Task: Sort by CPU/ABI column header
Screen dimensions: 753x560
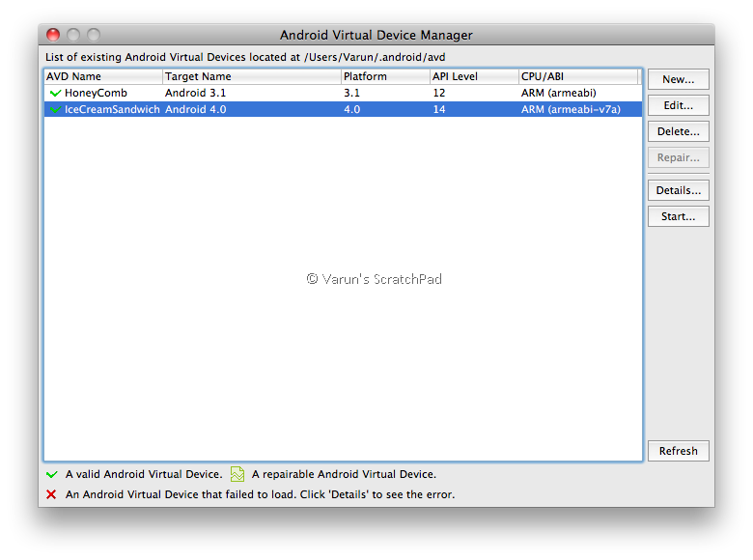Action: [x=578, y=76]
